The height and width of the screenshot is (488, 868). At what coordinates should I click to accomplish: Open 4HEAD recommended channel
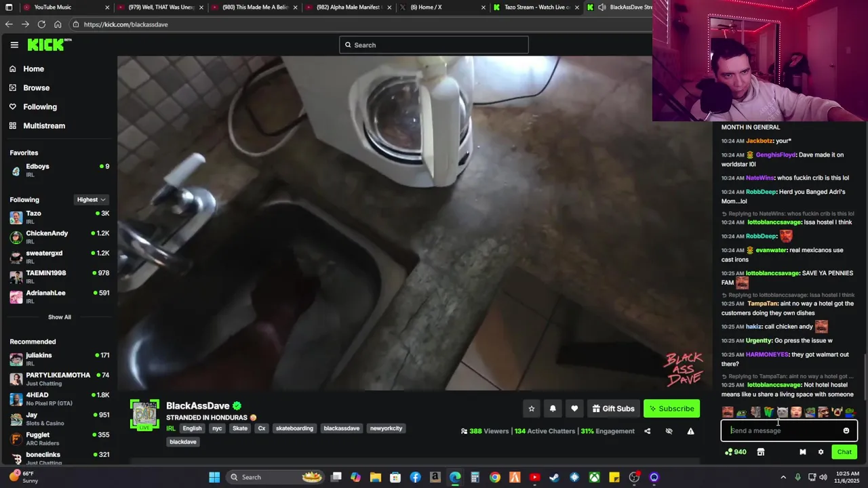[x=59, y=399]
